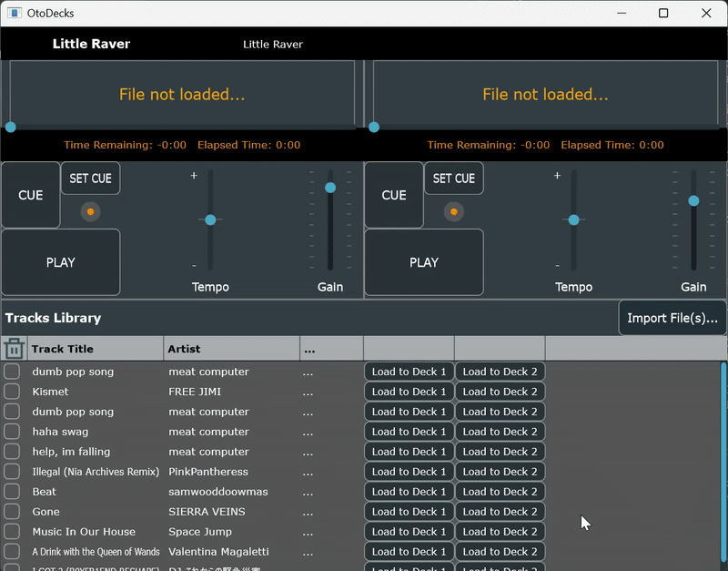Click Deck 2 playback position slider knob

[374, 127]
